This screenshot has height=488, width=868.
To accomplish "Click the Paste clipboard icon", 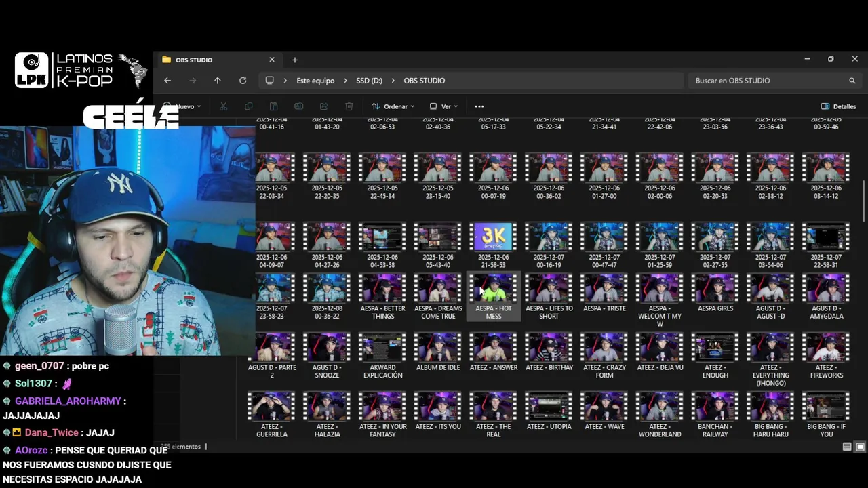I will [x=273, y=106].
